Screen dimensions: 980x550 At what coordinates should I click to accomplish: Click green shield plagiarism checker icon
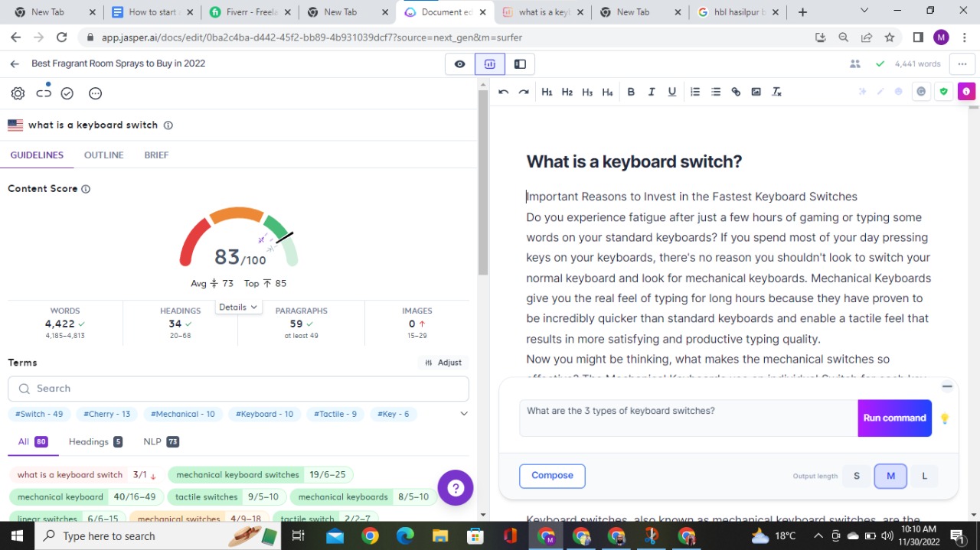click(x=944, y=92)
